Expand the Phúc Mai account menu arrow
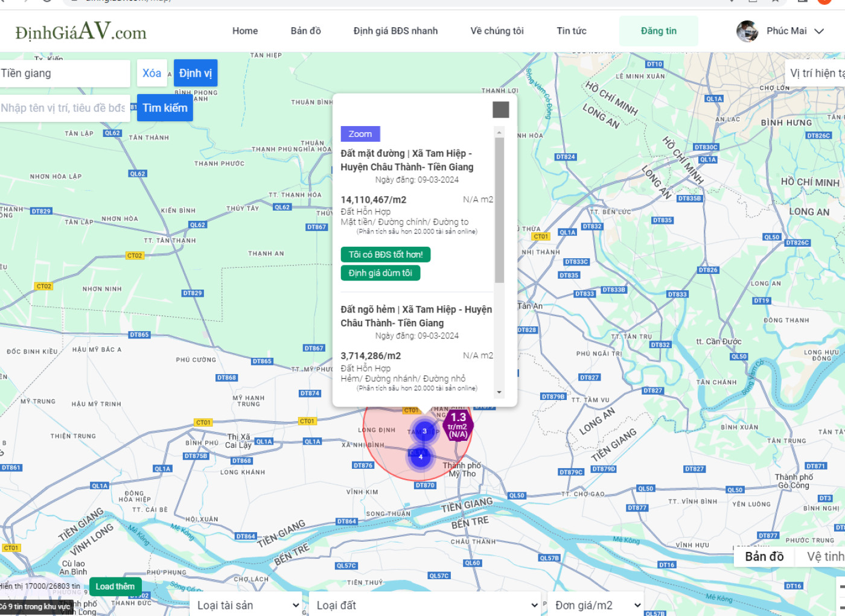The height and width of the screenshot is (616, 845). [x=819, y=31]
